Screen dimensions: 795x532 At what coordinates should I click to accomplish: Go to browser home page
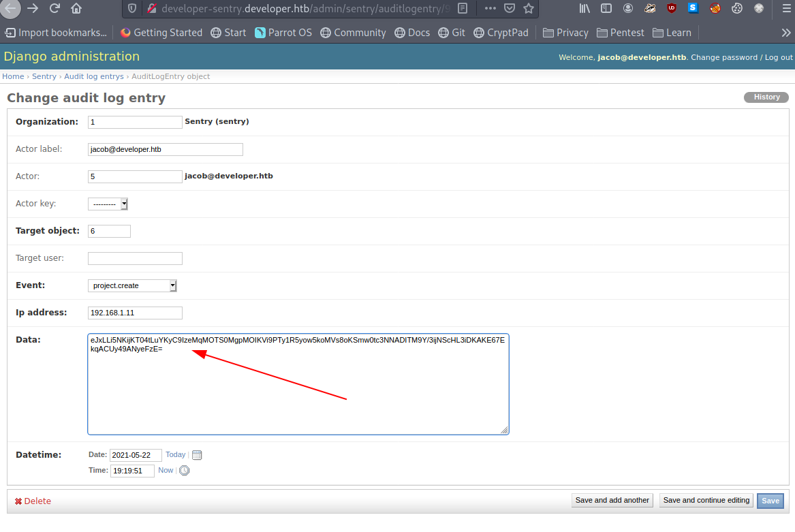[76, 9]
